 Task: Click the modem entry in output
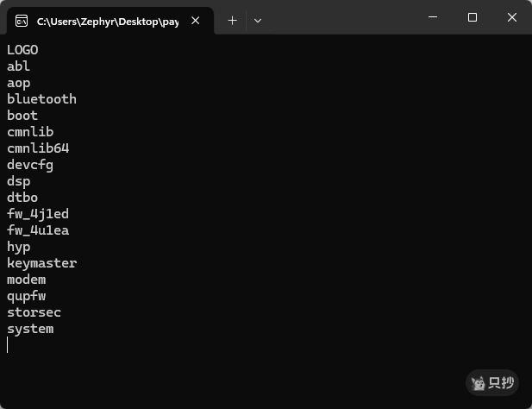(26, 280)
